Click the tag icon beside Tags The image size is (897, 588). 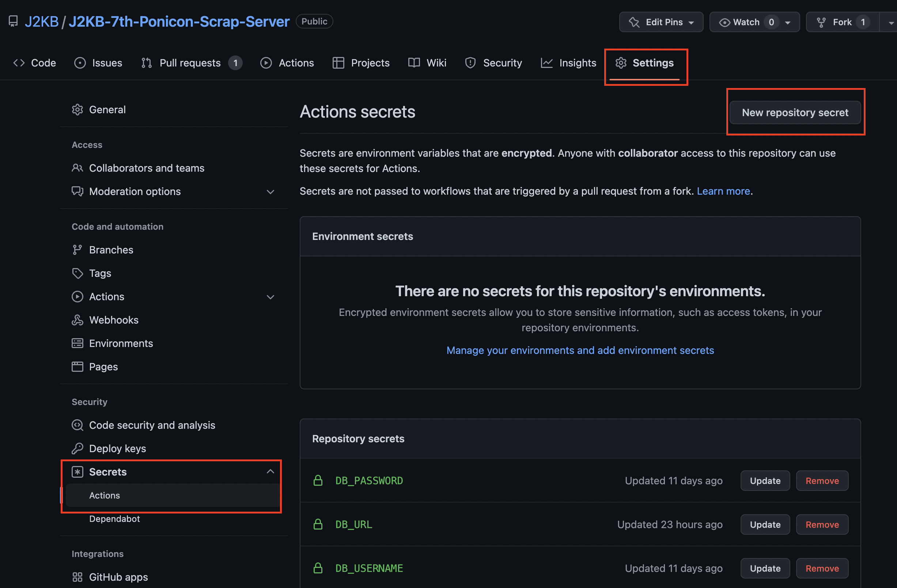pos(77,273)
